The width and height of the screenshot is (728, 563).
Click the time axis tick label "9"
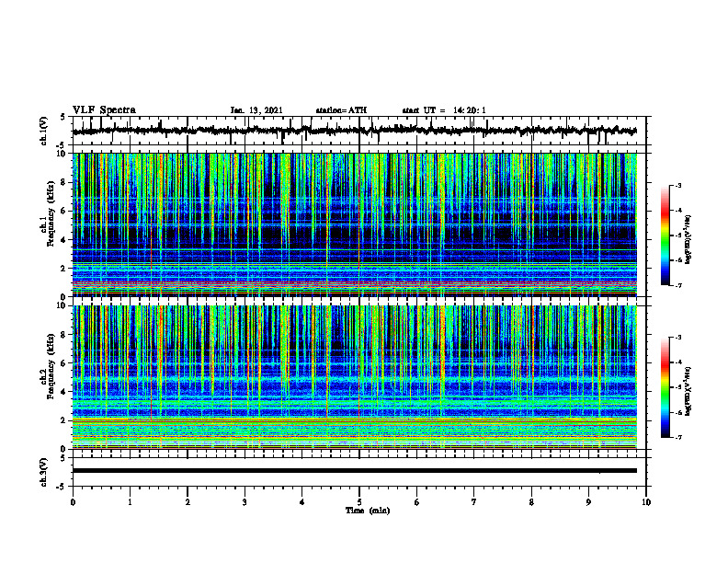pyautogui.click(x=588, y=502)
